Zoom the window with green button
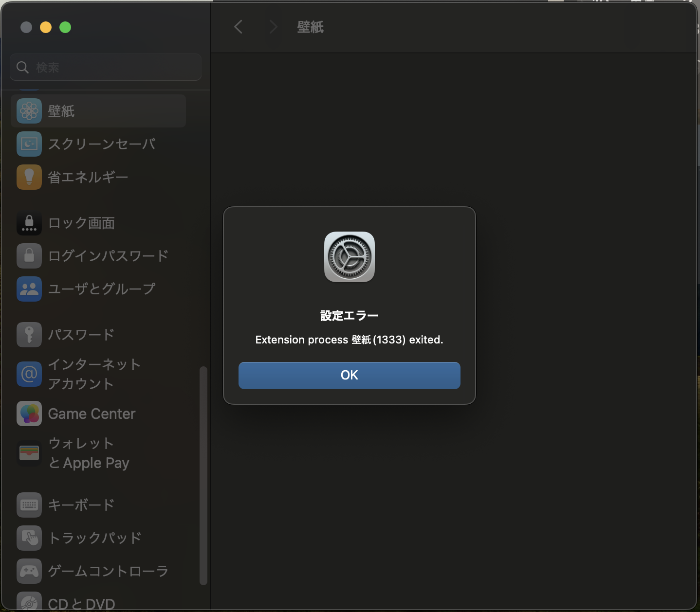The width and height of the screenshot is (700, 612). click(65, 27)
